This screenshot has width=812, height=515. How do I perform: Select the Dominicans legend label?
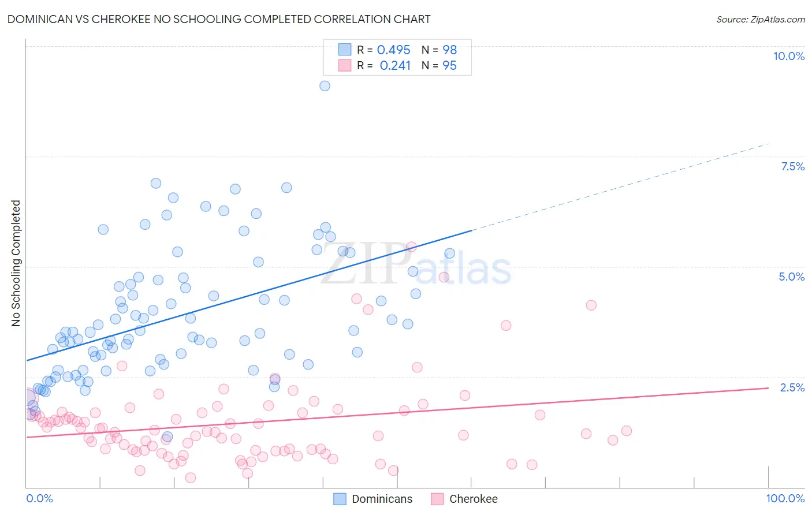(x=382, y=499)
